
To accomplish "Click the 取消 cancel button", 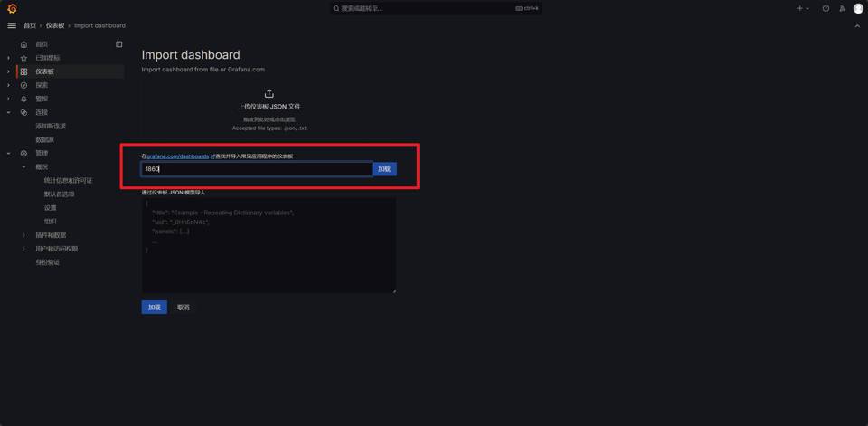I will [x=184, y=308].
